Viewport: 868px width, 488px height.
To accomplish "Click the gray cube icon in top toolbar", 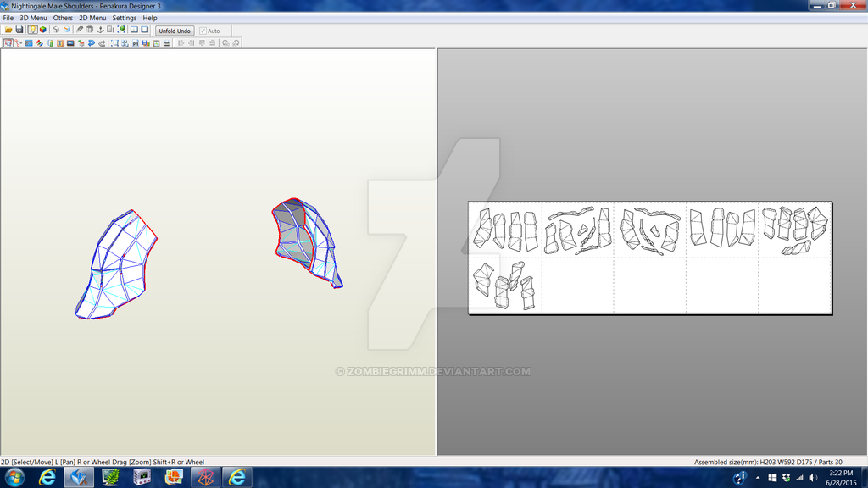I will pos(56,30).
